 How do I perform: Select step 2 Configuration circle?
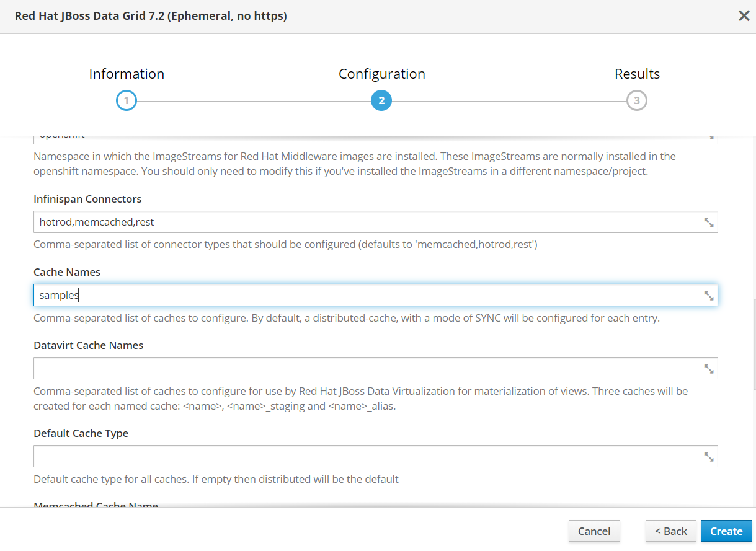point(381,100)
